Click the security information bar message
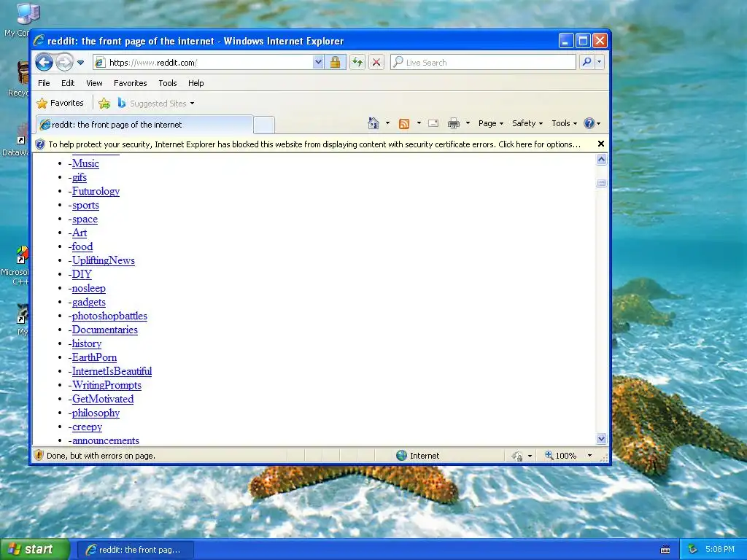 pyautogui.click(x=314, y=144)
